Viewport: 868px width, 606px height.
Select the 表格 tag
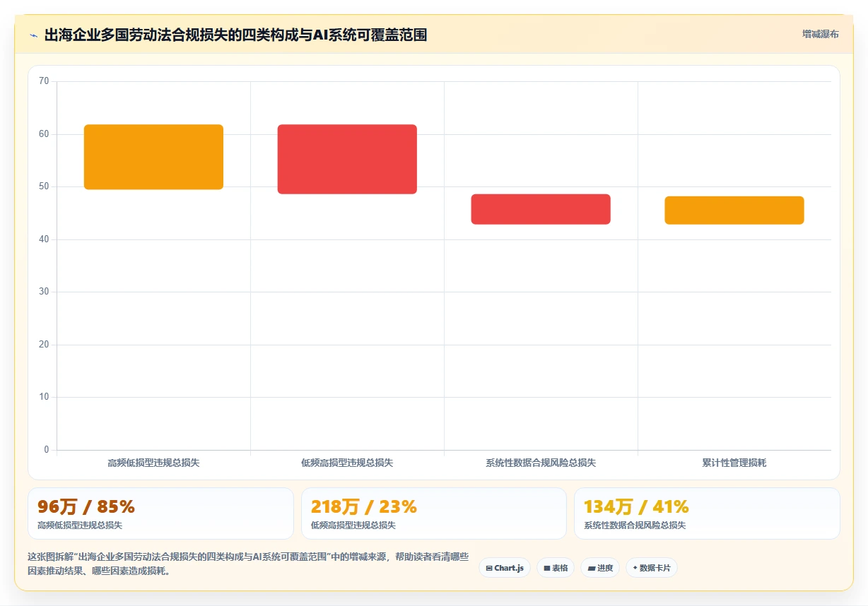pyautogui.click(x=556, y=568)
